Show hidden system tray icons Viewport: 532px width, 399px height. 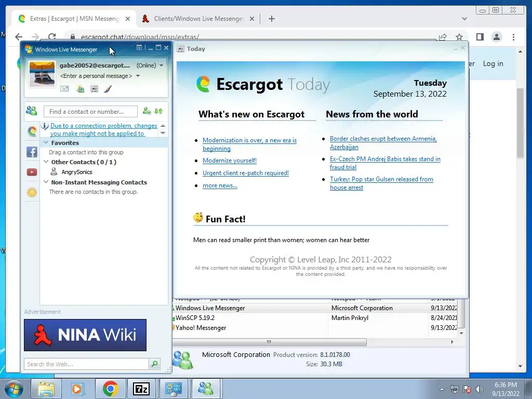[442, 390]
